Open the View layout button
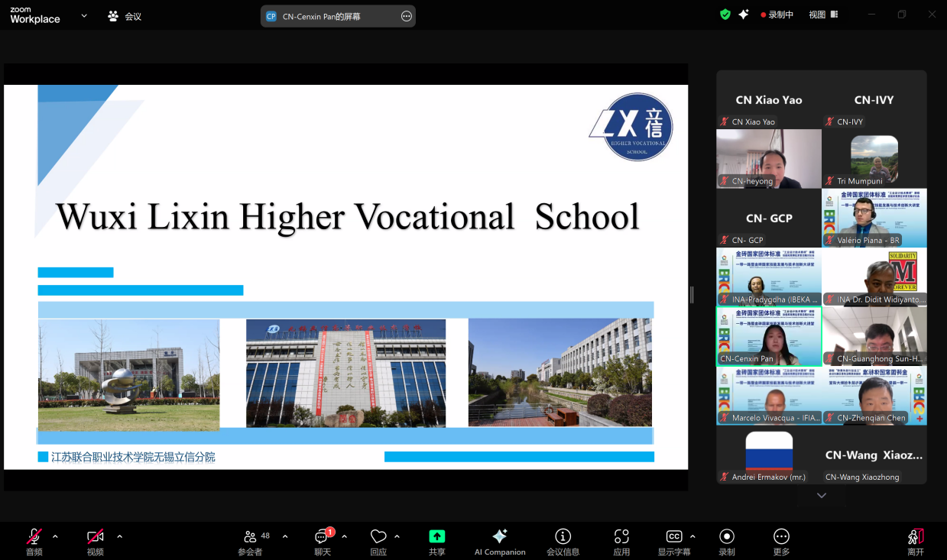947x560 pixels. click(x=823, y=15)
